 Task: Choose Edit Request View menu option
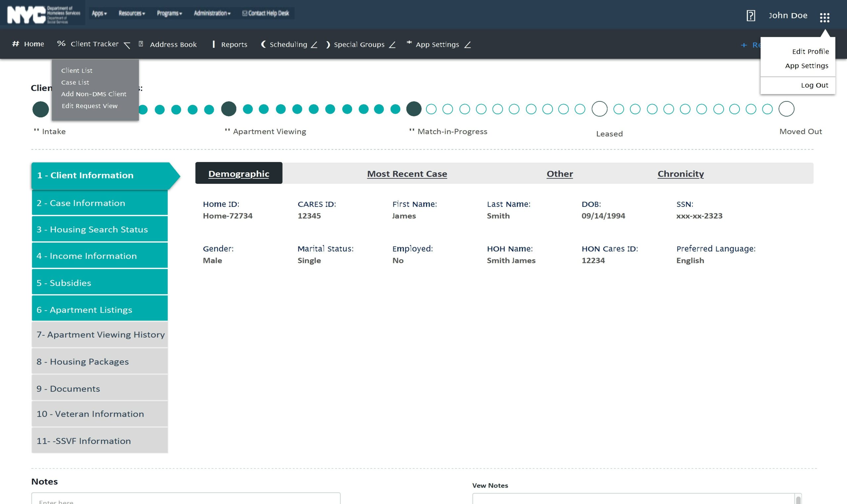click(90, 106)
